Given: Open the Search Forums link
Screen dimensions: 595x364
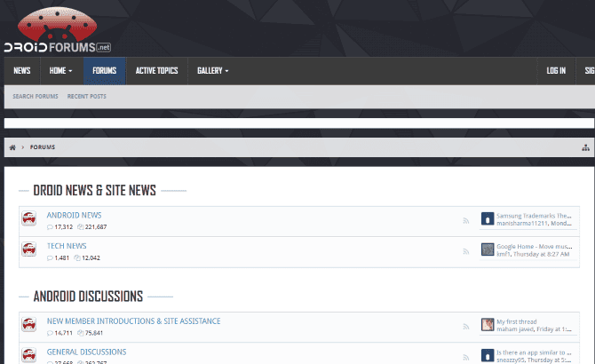Looking at the screenshot, I should click(36, 96).
